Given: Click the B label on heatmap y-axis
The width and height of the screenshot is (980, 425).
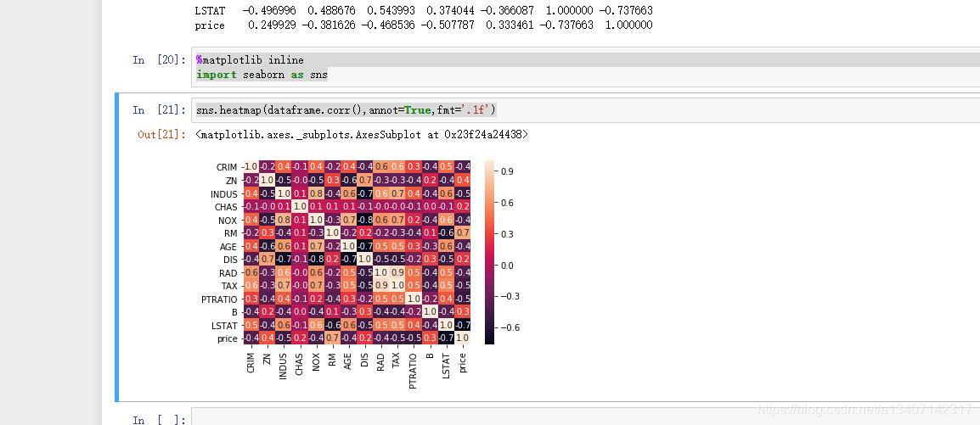Looking at the screenshot, I should (x=235, y=312).
